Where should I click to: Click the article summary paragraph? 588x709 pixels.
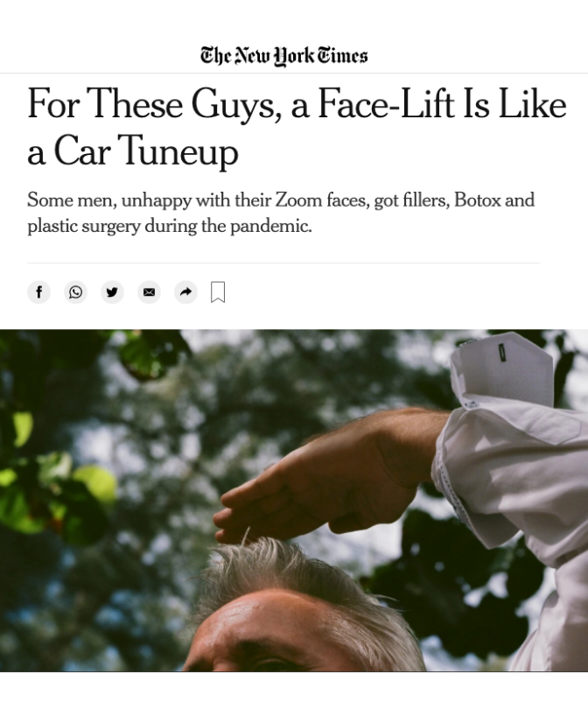(280, 213)
